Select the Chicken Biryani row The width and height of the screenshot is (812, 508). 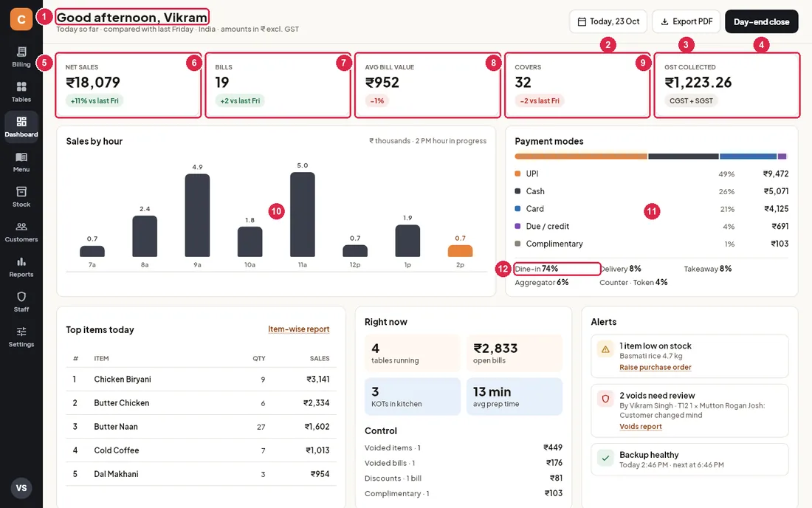[x=201, y=379]
